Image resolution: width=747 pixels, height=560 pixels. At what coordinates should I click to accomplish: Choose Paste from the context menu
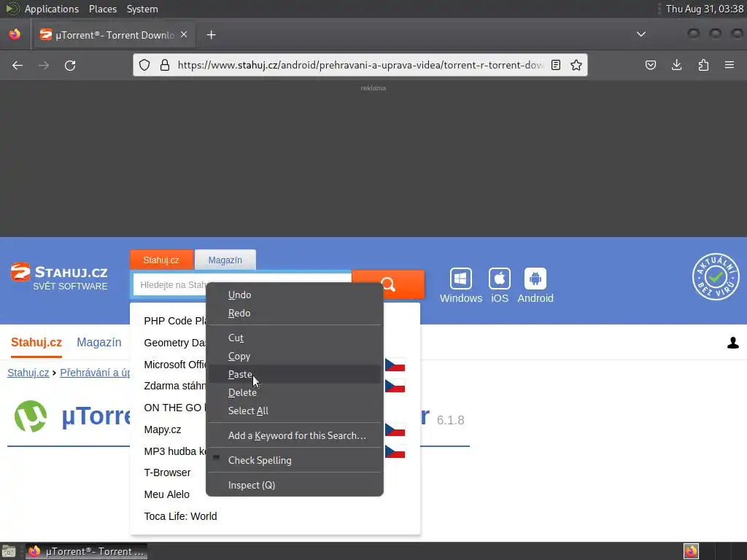[295, 374]
